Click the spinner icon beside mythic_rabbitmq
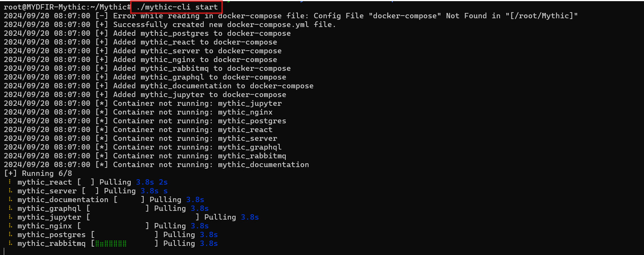Viewport: 644px width, 255px height. click(10, 243)
